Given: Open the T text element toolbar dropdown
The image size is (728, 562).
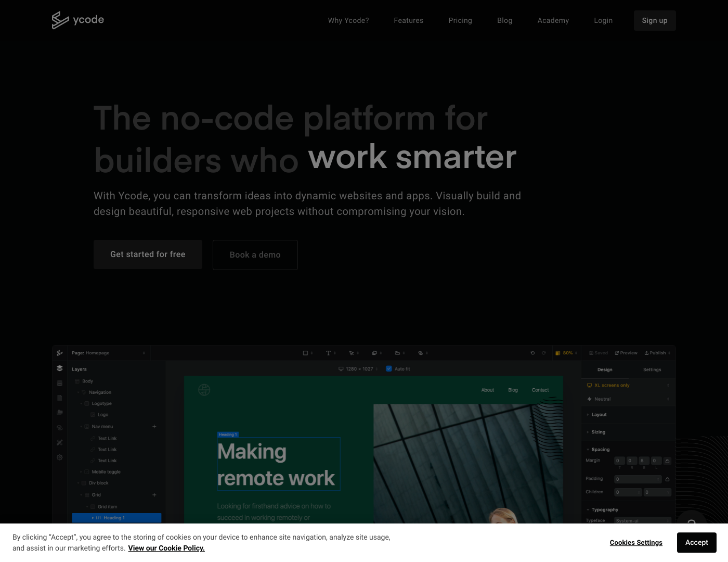Looking at the screenshot, I should (331, 353).
